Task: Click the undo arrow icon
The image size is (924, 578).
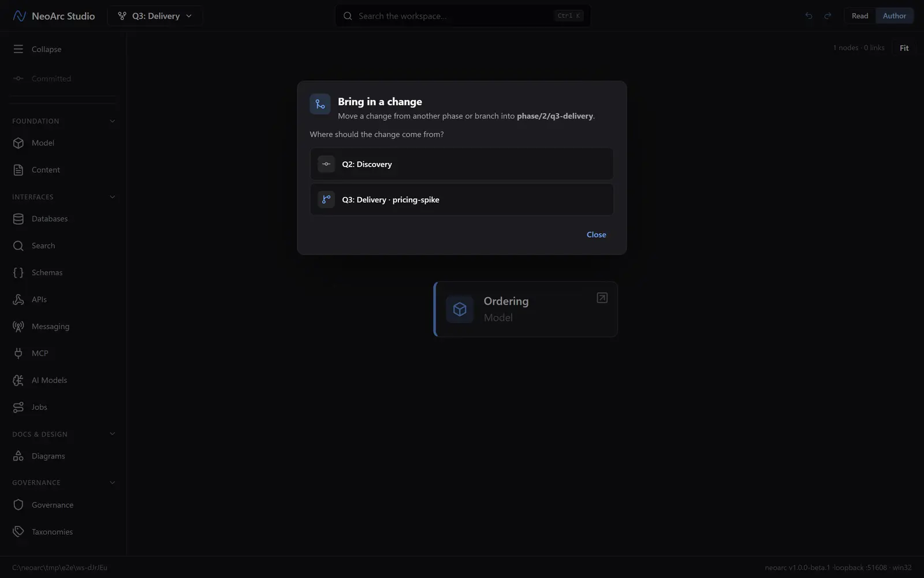Action: (x=808, y=16)
